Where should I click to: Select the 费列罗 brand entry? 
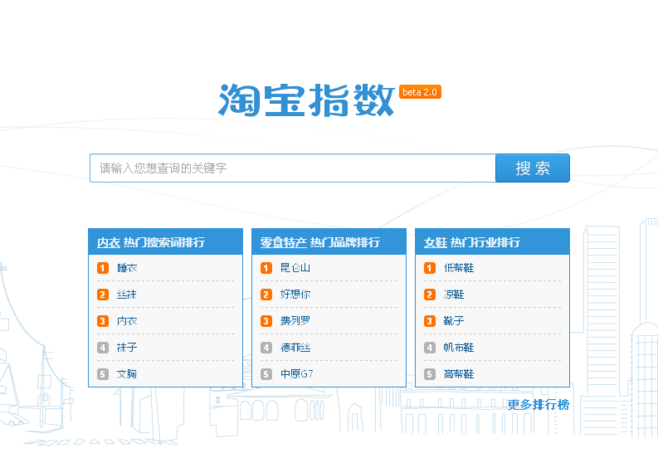(296, 321)
